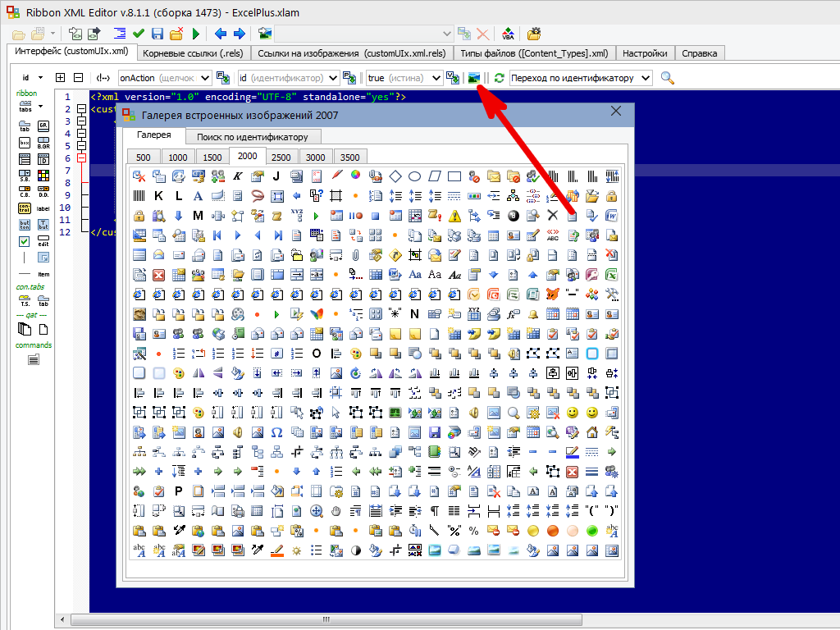Expand the id identifier dropdown
Image resolution: width=840 pixels, height=630 pixels.
pyautogui.click(x=332, y=78)
